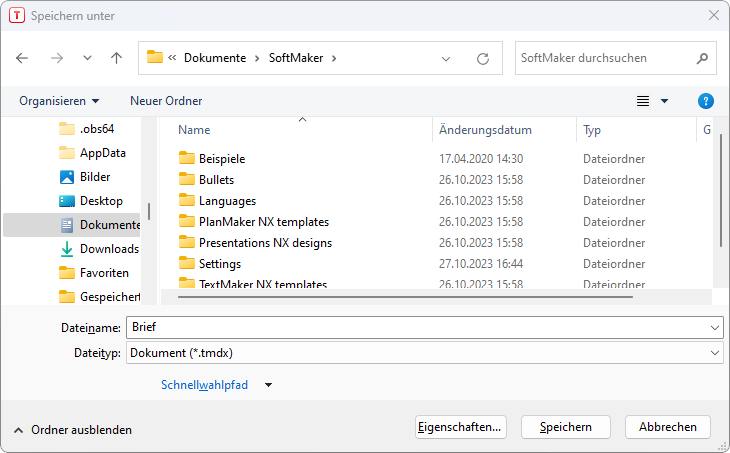The image size is (730, 453).
Task: Sort by Typ column header
Action: [592, 130]
